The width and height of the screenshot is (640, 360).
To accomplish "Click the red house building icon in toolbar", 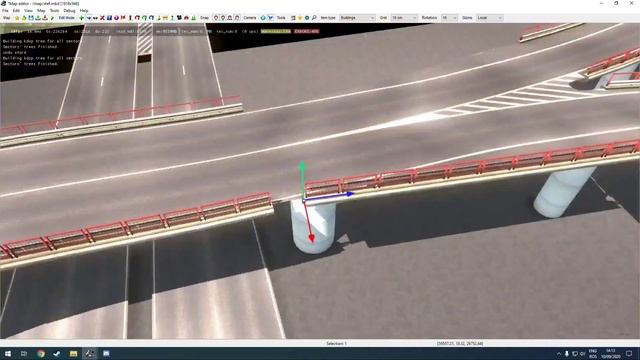I will (x=187, y=18).
